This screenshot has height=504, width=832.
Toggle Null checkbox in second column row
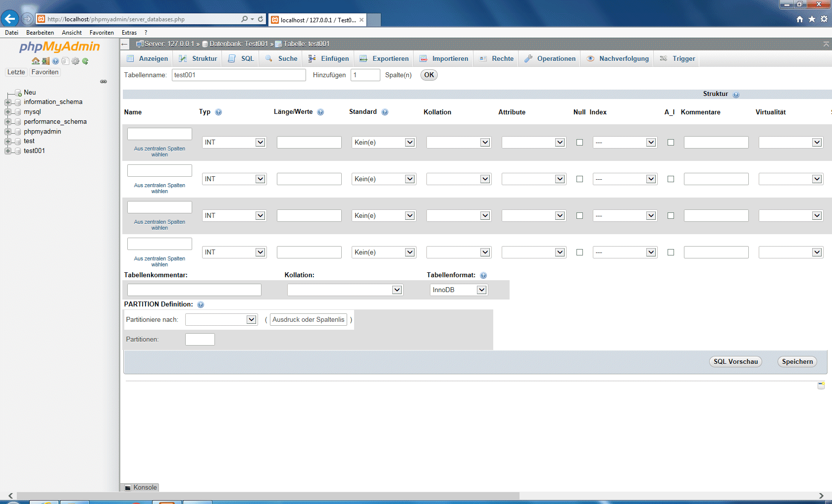(579, 179)
